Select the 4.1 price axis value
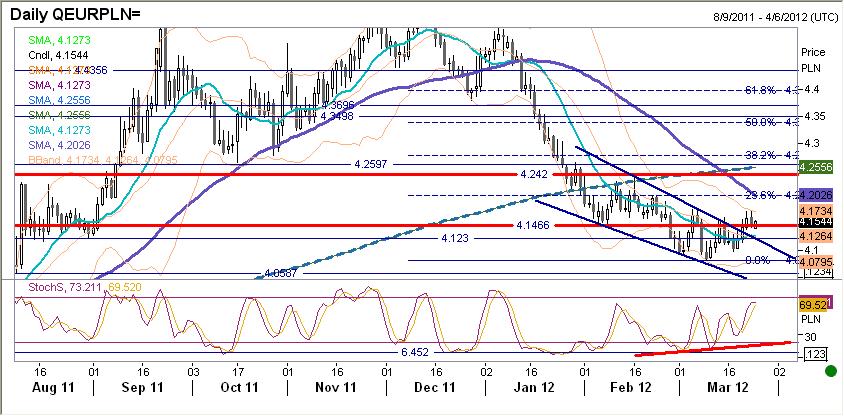844x416 pixels. click(811, 250)
